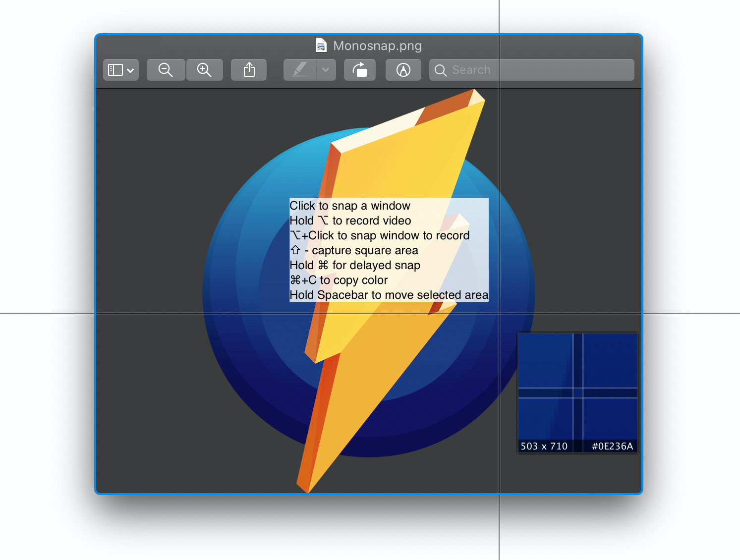Image resolution: width=740 pixels, height=560 pixels.
Task: Show the Markup toolbar
Action: [x=403, y=70]
